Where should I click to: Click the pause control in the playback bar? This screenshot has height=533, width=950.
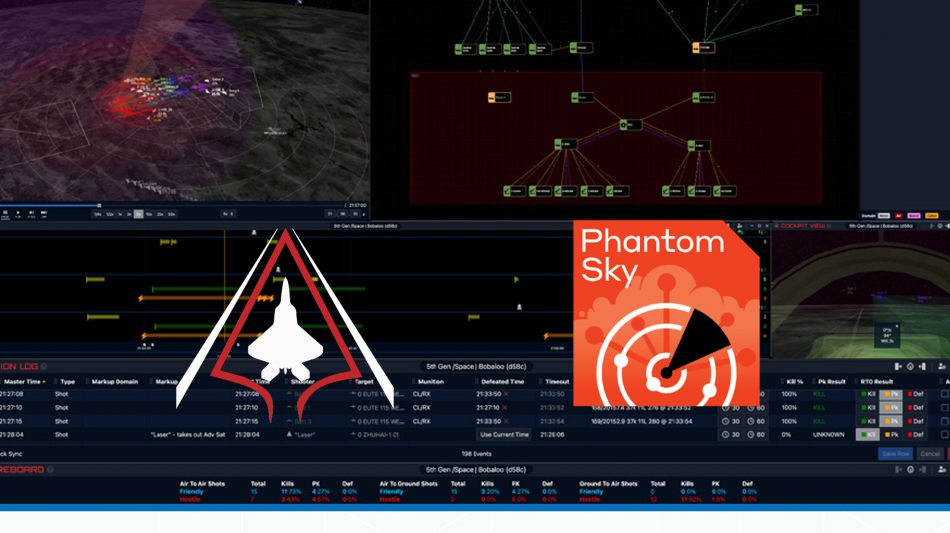coord(5,213)
